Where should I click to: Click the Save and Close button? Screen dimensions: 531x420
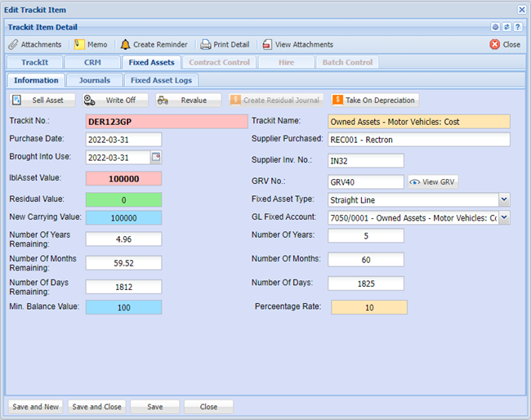[x=96, y=406]
